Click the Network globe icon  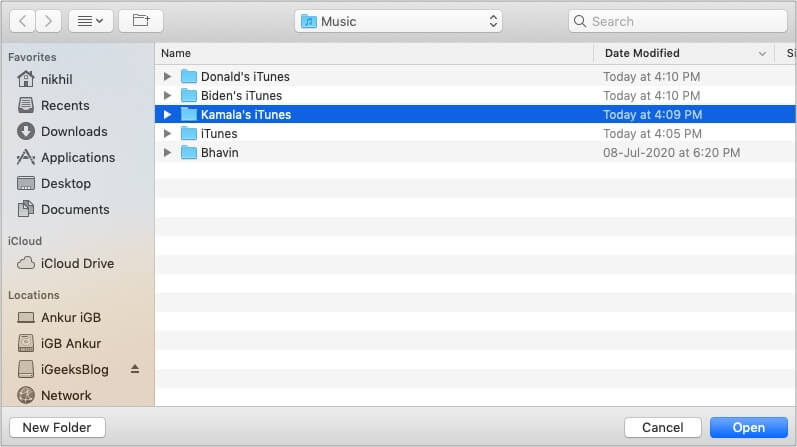coord(26,395)
